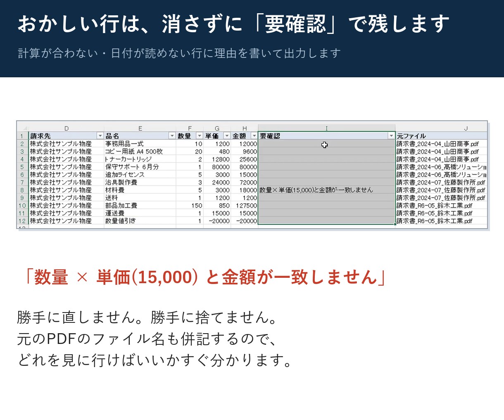504x420 pixels.
Task: Click the 数量 cell showing 10
Action: click(190, 144)
